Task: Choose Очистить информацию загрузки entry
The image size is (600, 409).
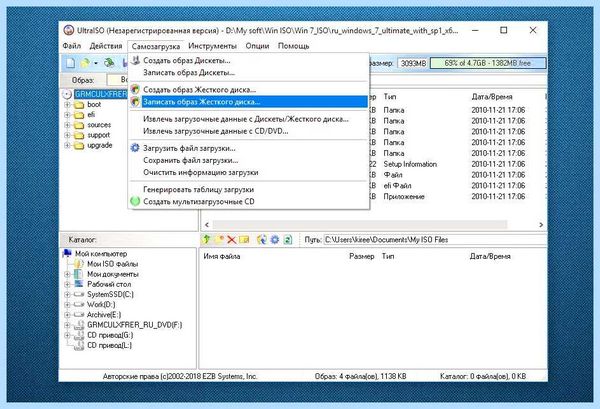Action: 249,173
